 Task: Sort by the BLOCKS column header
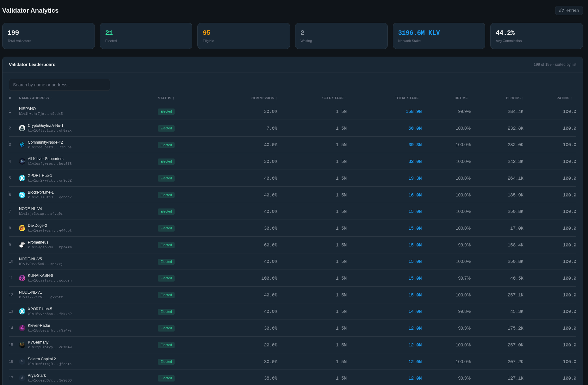(x=514, y=98)
